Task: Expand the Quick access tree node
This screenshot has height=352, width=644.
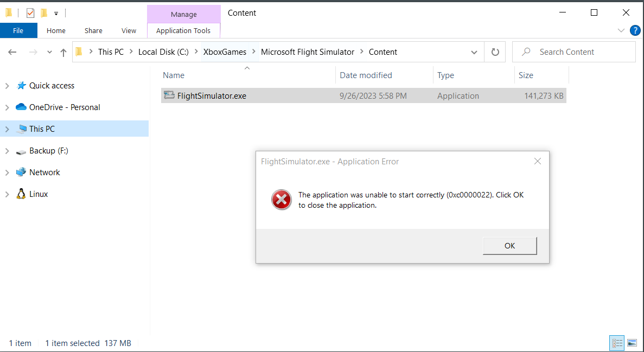Action: coord(7,86)
